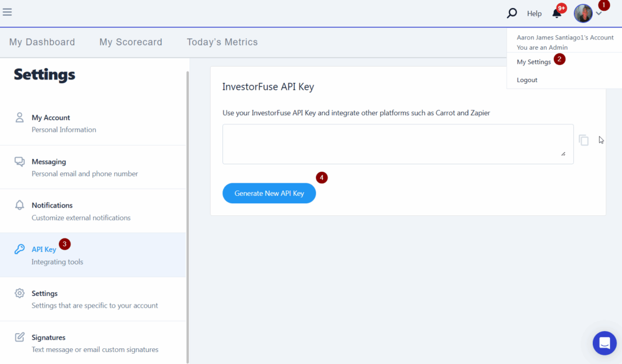The width and height of the screenshot is (622, 364).
Task: Open the My Scorecard tab
Action: (131, 42)
